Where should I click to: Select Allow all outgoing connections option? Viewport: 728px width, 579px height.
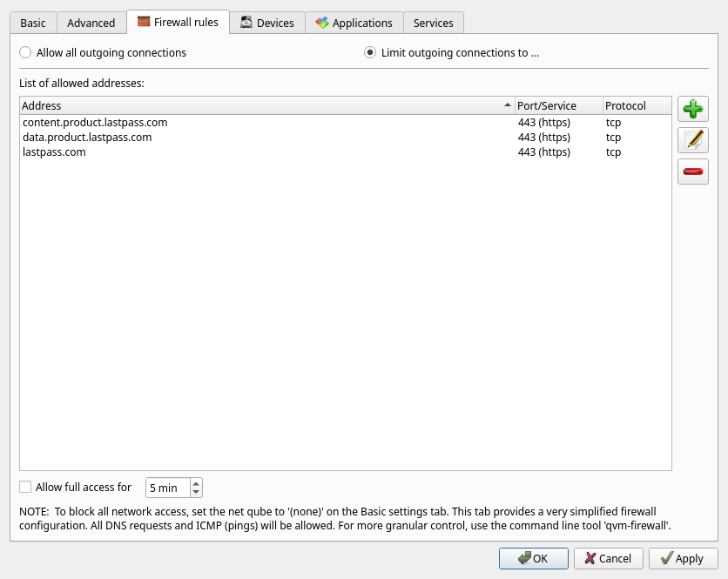(x=103, y=53)
